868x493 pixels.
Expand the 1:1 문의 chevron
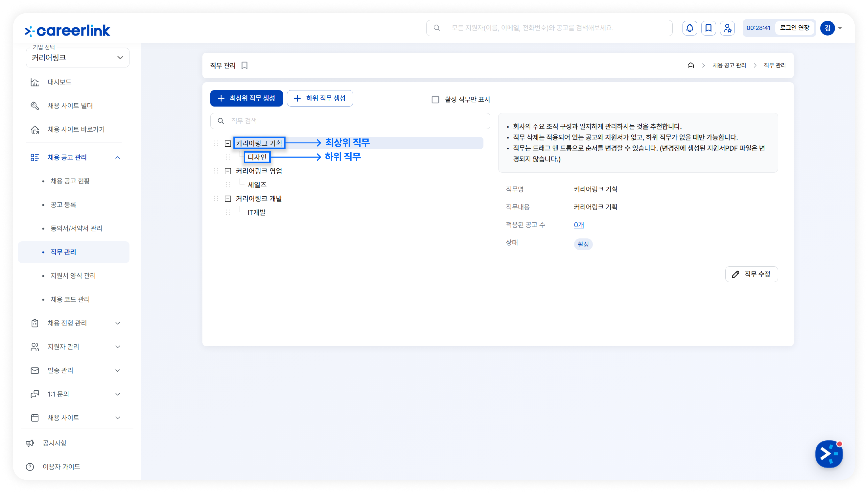pos(118,395)
